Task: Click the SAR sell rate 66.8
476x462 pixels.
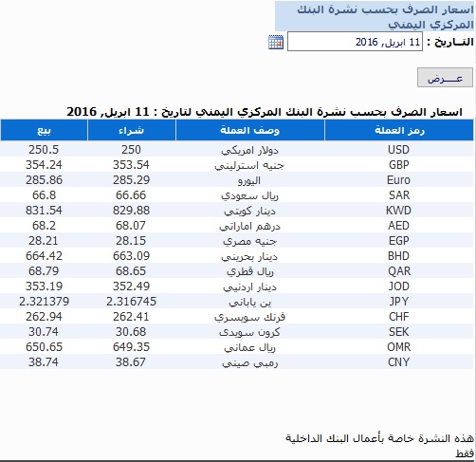Action: click(x=44, y=195)
